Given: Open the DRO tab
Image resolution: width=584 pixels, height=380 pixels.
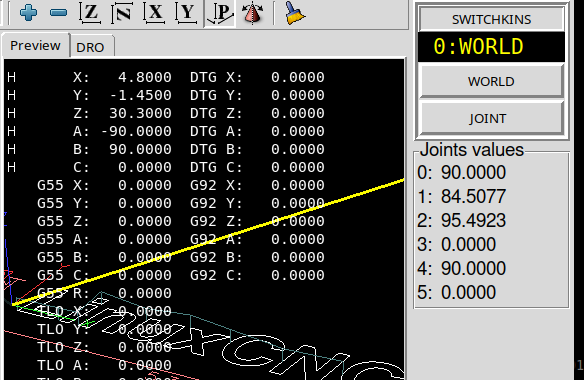Looking at the screenshot, I should 91,47.
